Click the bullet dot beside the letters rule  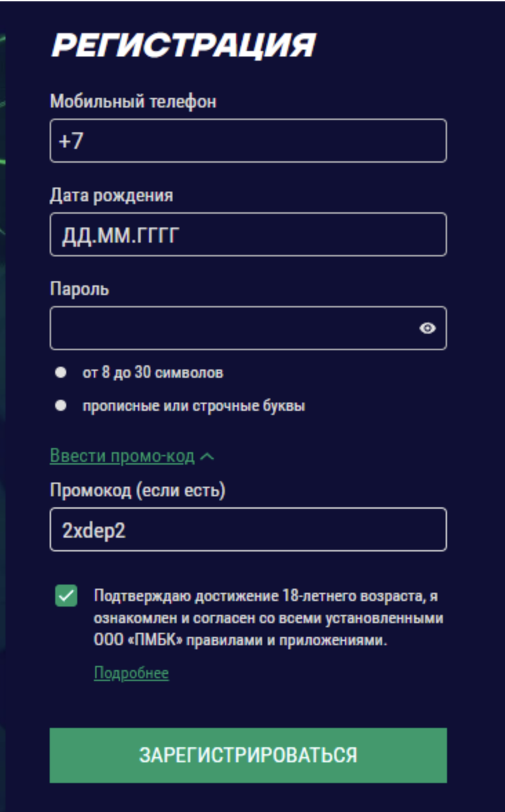pos(61,406)
